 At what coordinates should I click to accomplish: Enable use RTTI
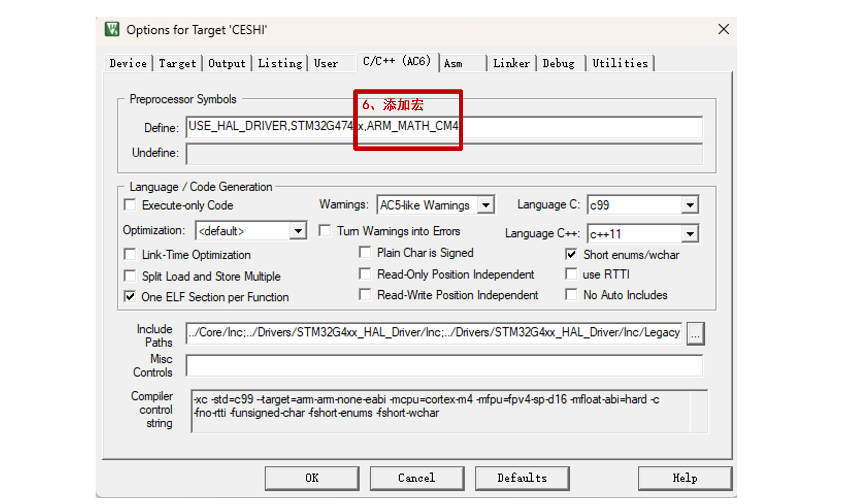click(x=571, y=274)
